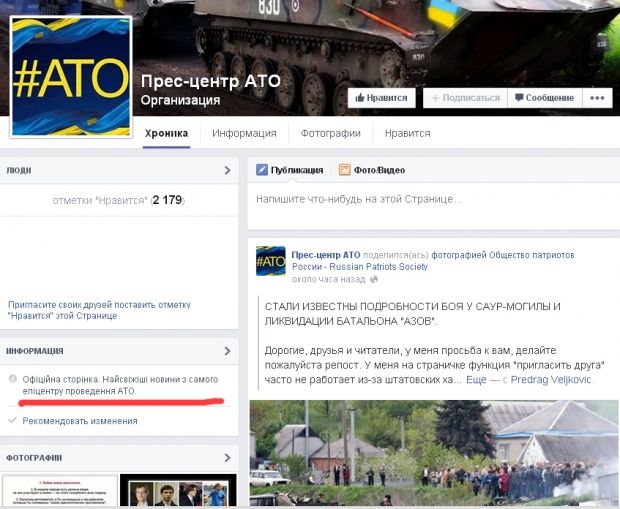Select the Нравится tab under page name

tap(407, 133)
